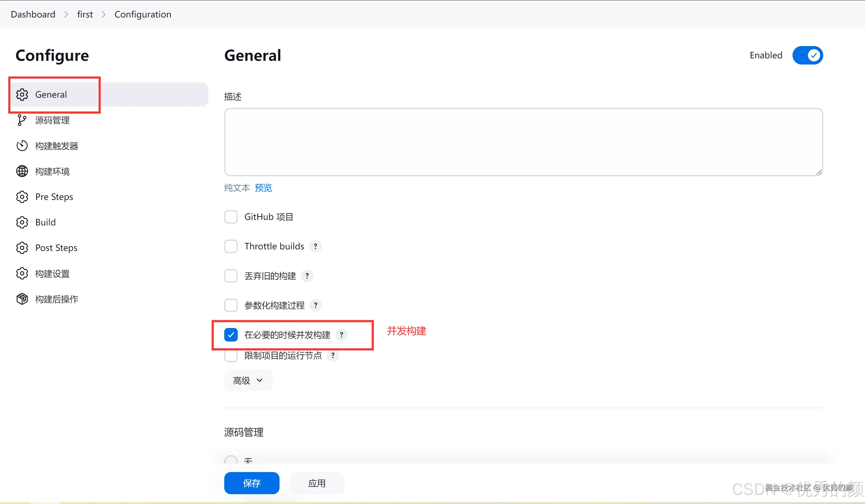Click the 预览 preview link

(x=263, y=188)
